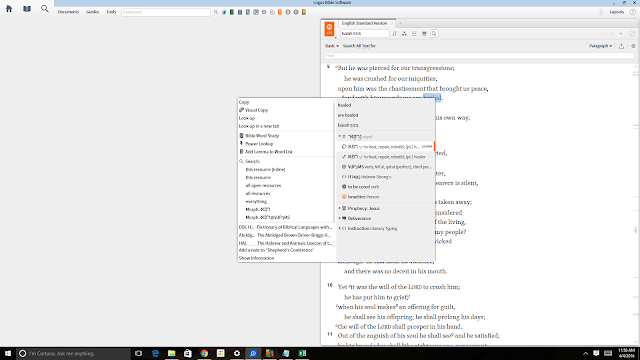
Task: Expand the Deliverance section
Action: pos(340,218)
